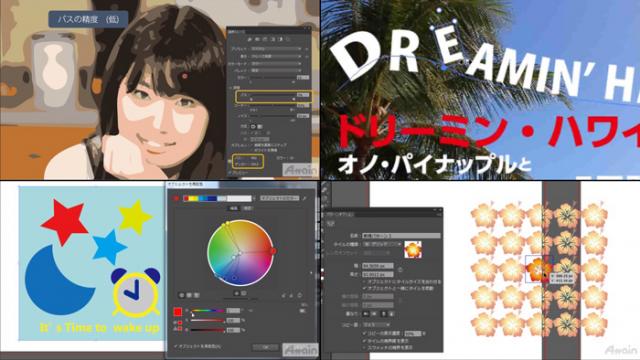Click the third icon below left of color wheel

197,295
